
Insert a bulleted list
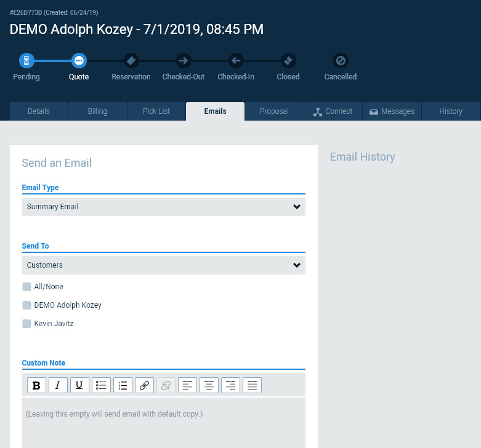[101, 385]
